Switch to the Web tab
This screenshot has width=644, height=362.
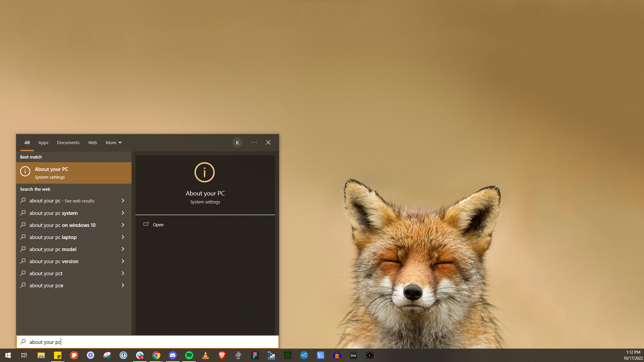pos(93,143)
